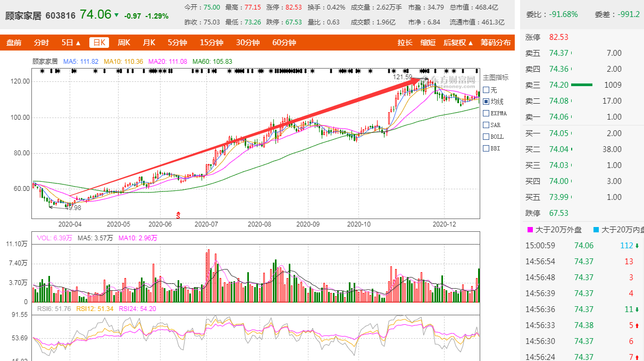Click 拉长 to stretch the chart

click(x=405, y=43)
